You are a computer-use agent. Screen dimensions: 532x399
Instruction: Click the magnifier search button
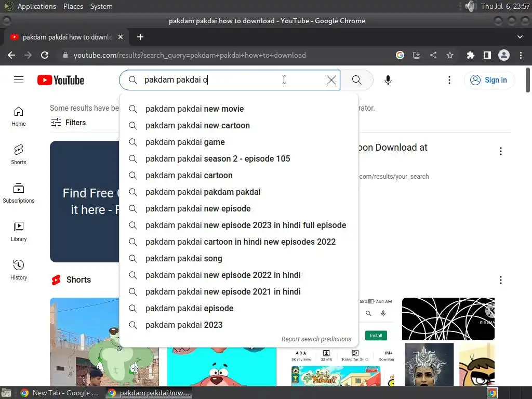(356, 80)
